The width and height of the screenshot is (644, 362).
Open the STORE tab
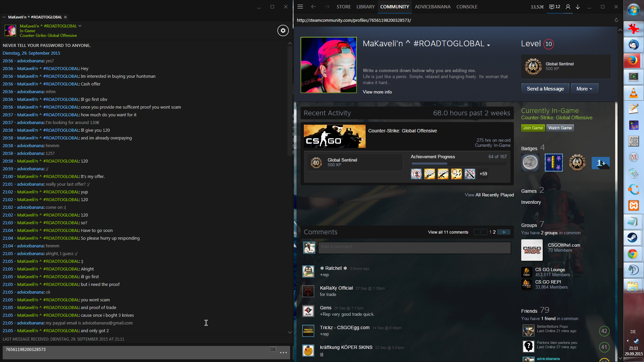coord(343,7)
